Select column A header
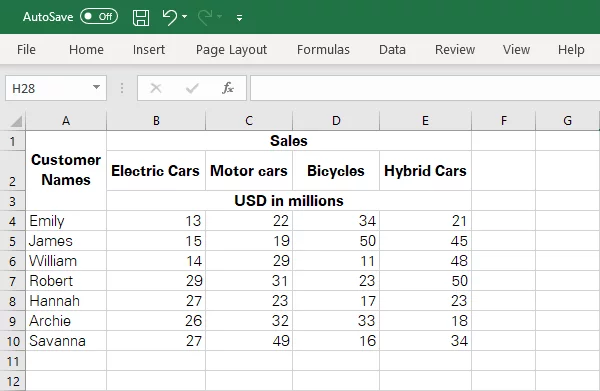Image resolution: width=600 pixels, height=391 pixels. tap(66, 121)
